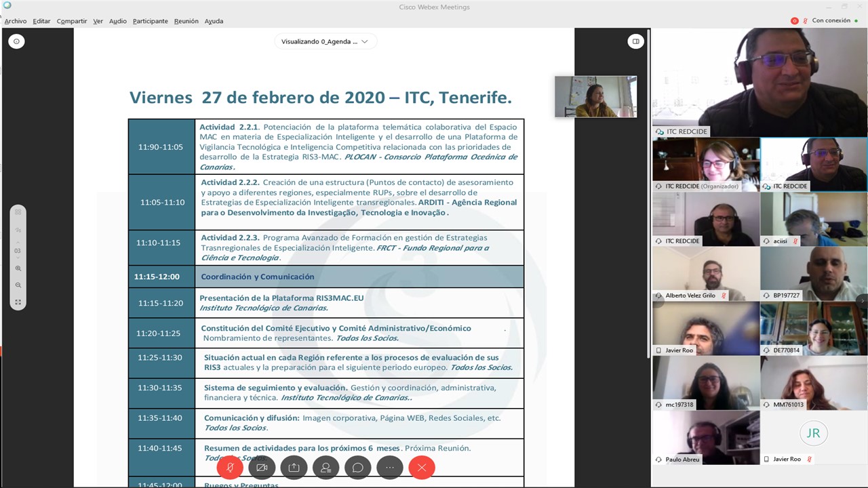This screenshot has width=868, height=488.
Task: Click the 'Coordinación y Comunicación' agenda row
Action: (326, 277)
